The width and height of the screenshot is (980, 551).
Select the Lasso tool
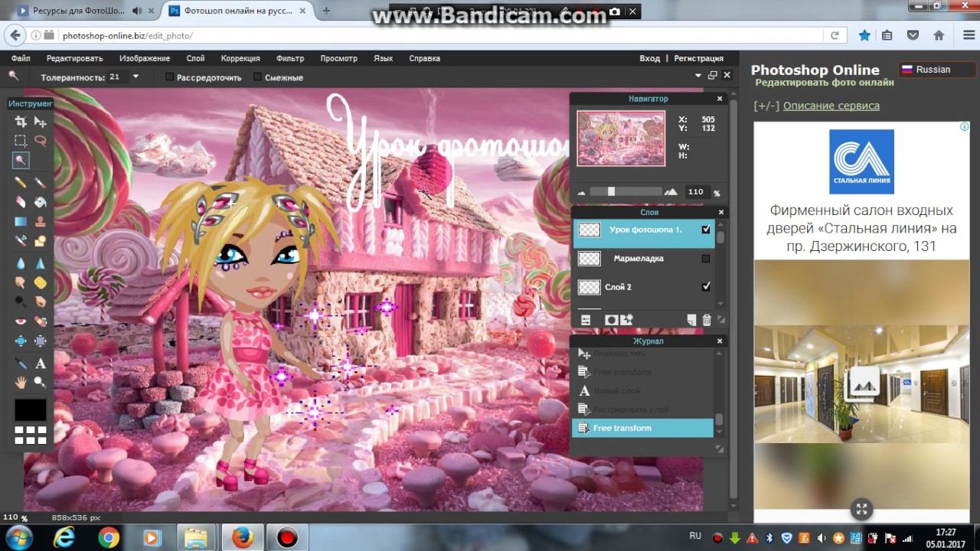coord(41,141)
